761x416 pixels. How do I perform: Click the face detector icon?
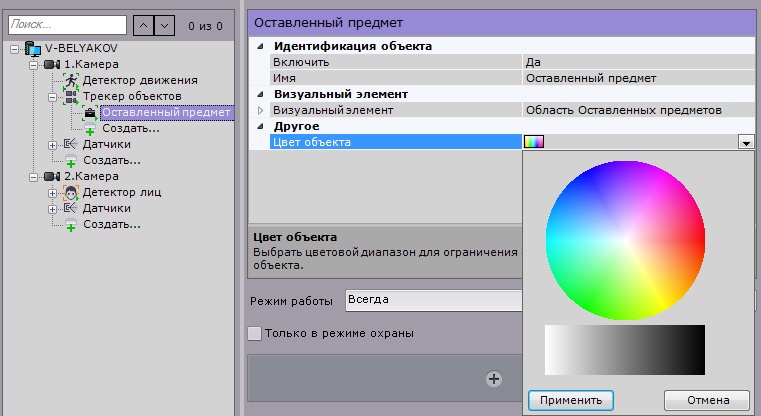pyautogui.click(x=71, y=192)
